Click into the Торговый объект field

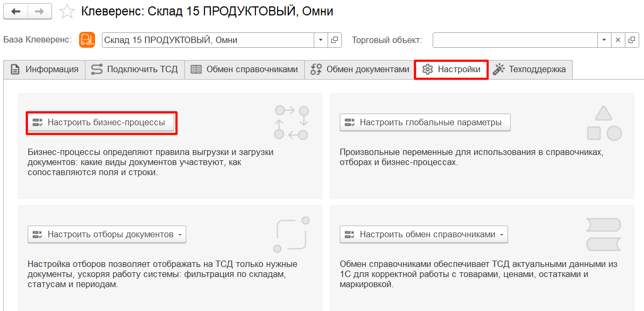coord(516,40)
